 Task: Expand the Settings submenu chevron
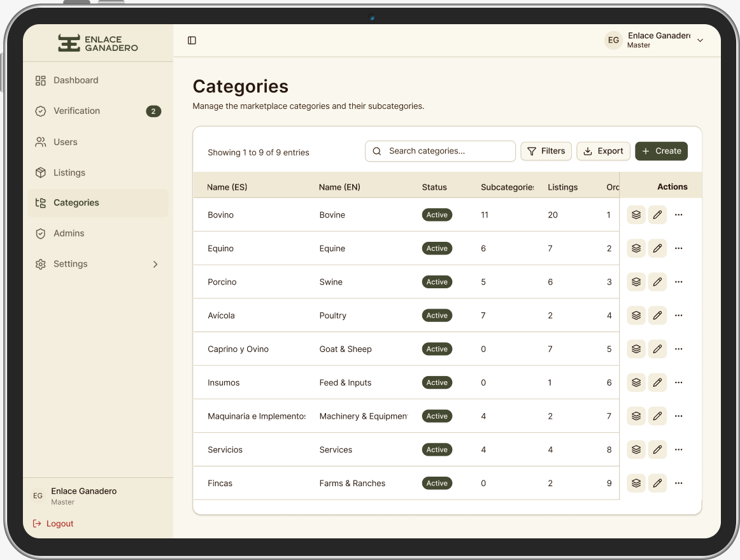tap(155, 264)
